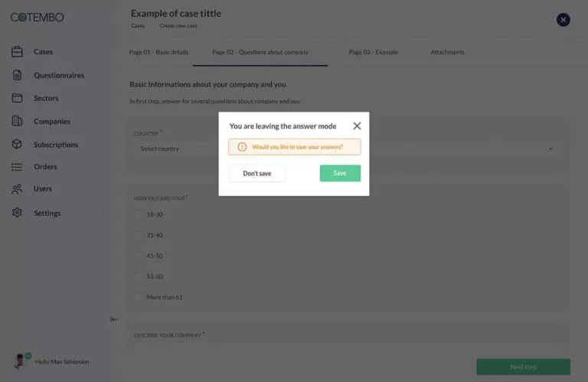Select the More than 61 radio button
Image resolution: width=588 pixels, height=382 pixels.
pos(139,296)
